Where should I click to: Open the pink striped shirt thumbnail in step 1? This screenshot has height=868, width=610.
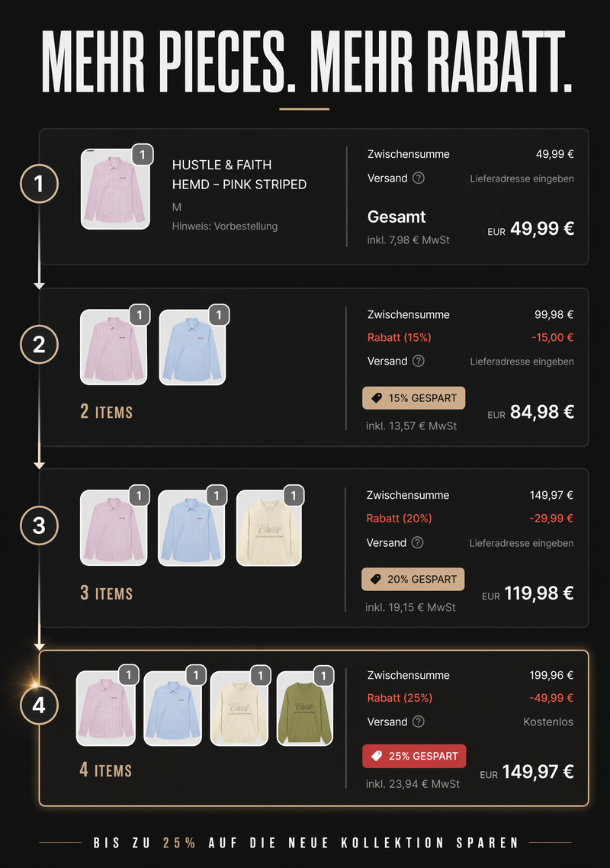(x=115, y=189)
